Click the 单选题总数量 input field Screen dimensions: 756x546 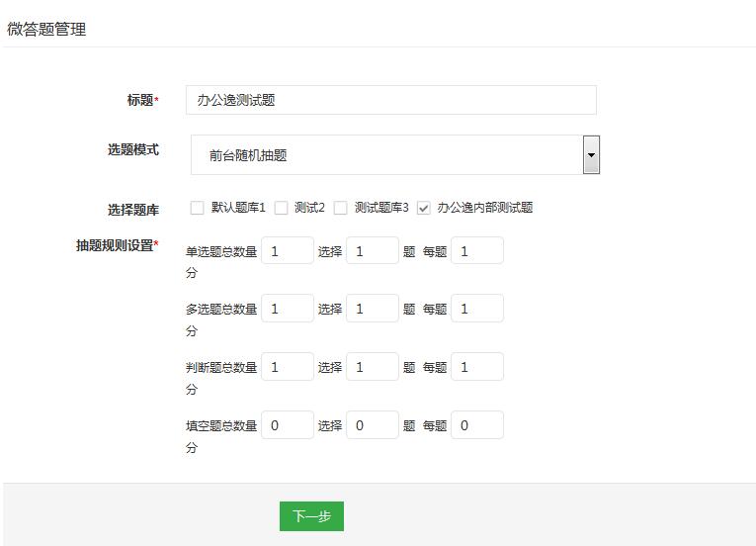(288, 250)
